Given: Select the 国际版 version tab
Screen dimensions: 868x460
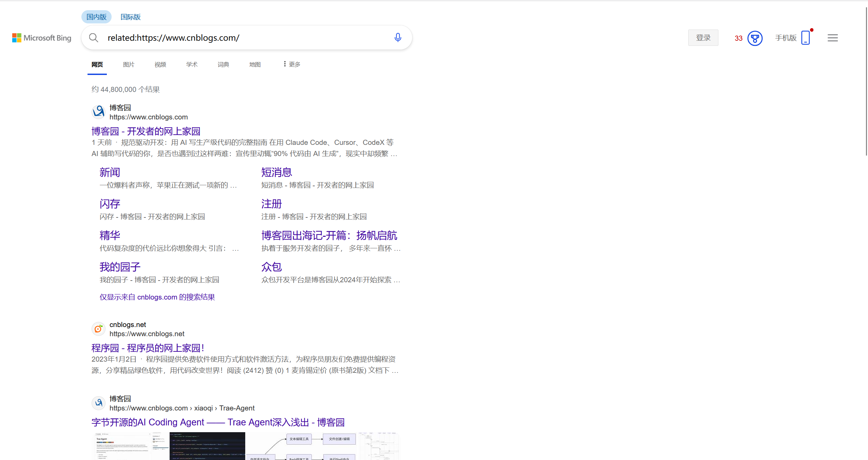Looking at the screenshot, I should click(130, 17).
